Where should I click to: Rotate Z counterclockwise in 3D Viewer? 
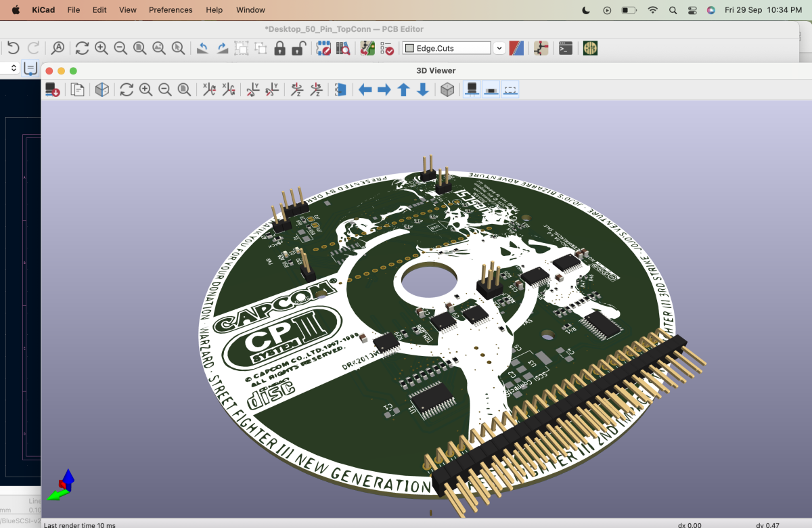(315, 89)
